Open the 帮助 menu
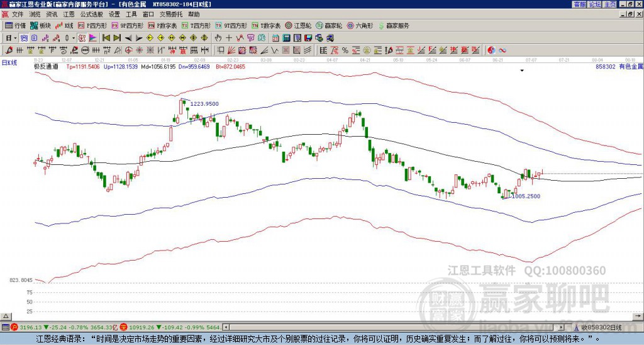The image size is (644, 345). tap(194, 14)
